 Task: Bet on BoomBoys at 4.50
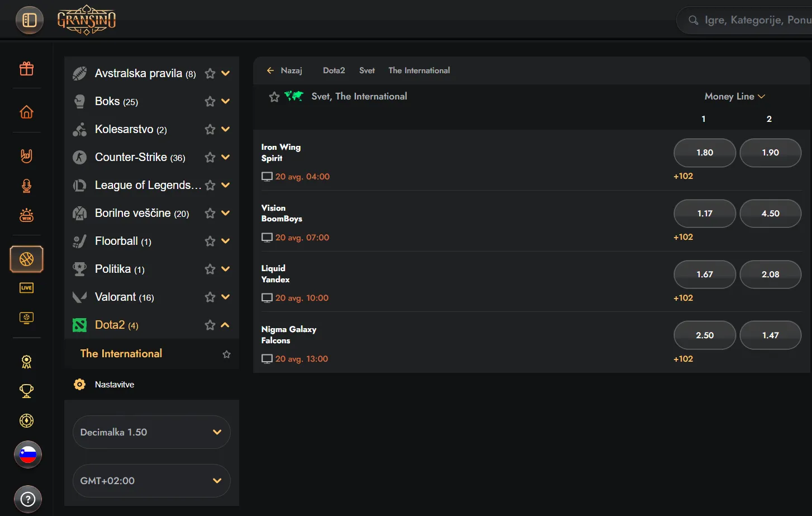[771, 214]
